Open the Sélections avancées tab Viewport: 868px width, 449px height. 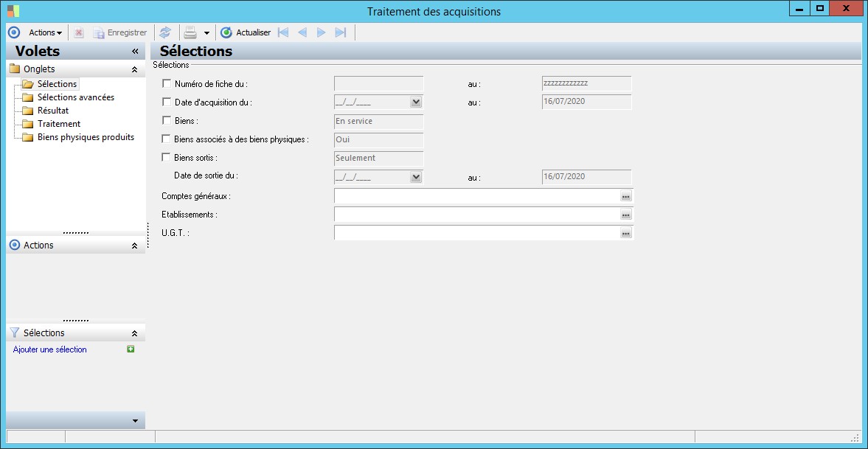point(76,97)
